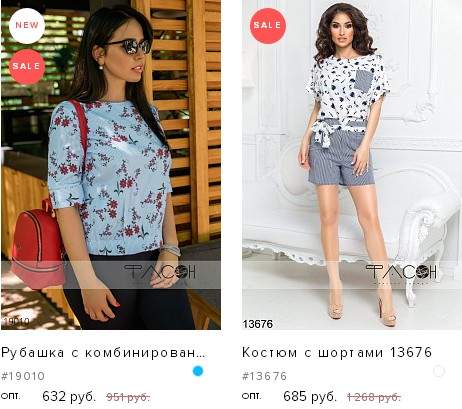Click the 'опт.' label beside 632 руб.
Image resolution: width=462 pixels, height=409 pixels.
(x=11, y=396)
